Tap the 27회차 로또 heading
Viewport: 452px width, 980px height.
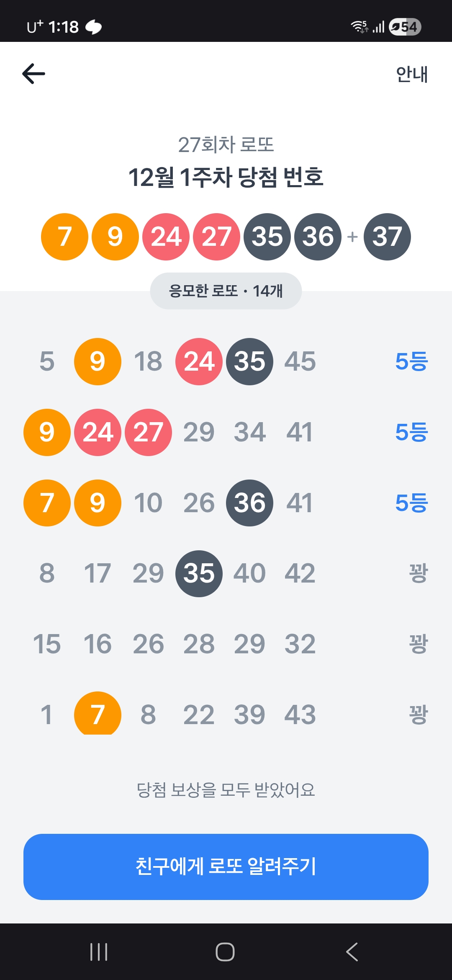point(226,144)
